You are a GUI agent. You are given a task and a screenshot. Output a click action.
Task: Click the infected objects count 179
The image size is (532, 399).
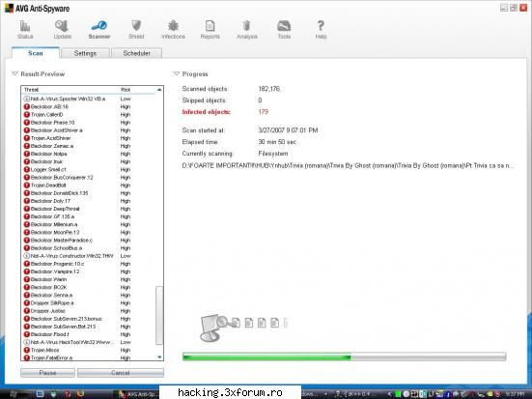[x=264, y=112]
